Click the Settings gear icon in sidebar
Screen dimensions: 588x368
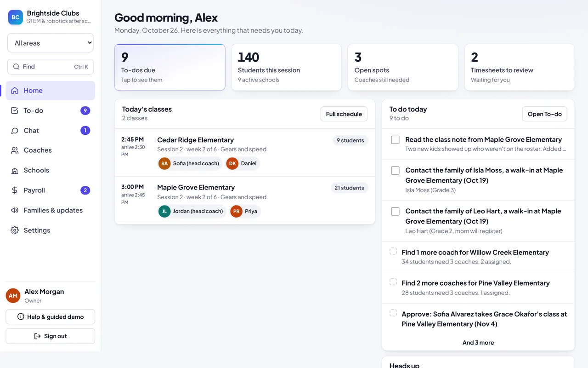(15, 230)
